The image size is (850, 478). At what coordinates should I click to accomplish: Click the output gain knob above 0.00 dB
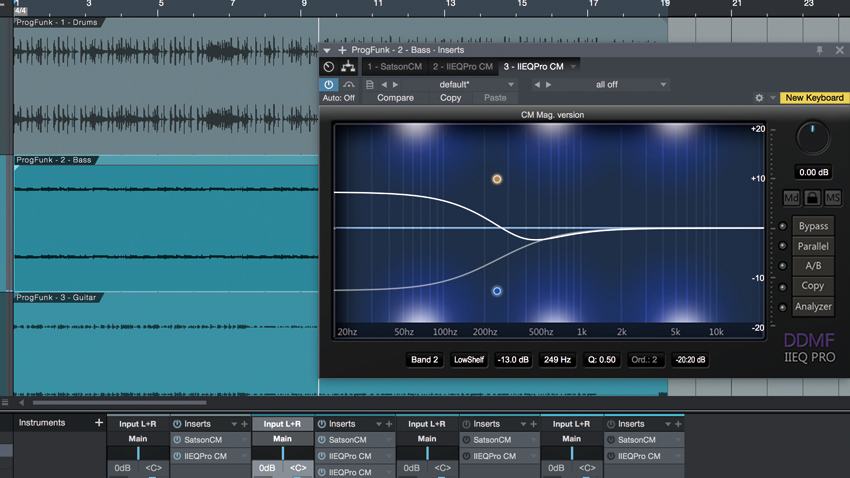[812, 137]
